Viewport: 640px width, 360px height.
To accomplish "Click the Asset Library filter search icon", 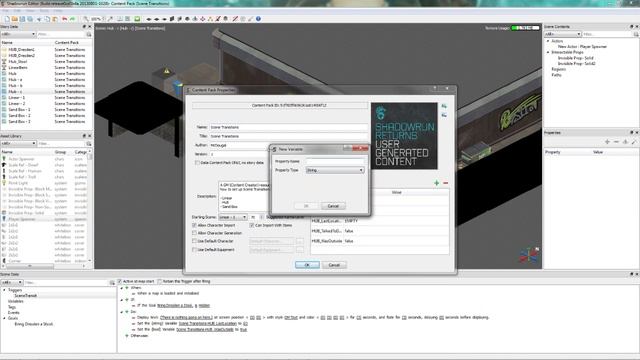I will 89,144.
